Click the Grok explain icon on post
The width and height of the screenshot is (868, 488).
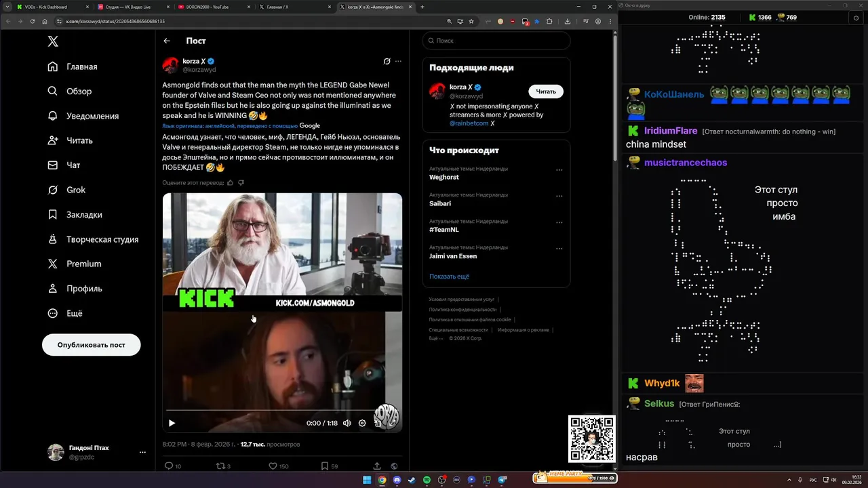pos(387,61)
